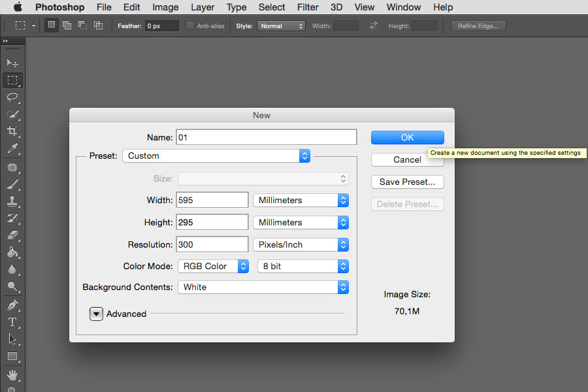The image size is (588, 392).
Task: Select the Quick Selection tool
Action: [x=12, y=114]
